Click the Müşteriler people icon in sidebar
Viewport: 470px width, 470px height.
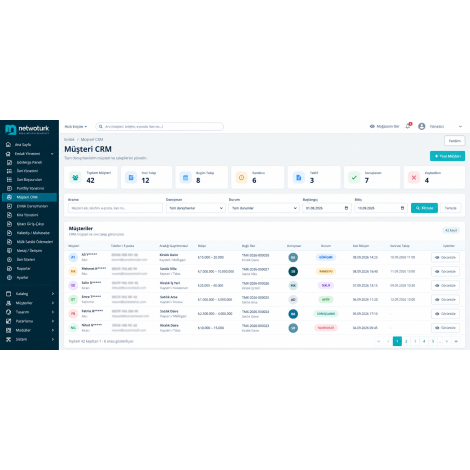click(8, 303)
